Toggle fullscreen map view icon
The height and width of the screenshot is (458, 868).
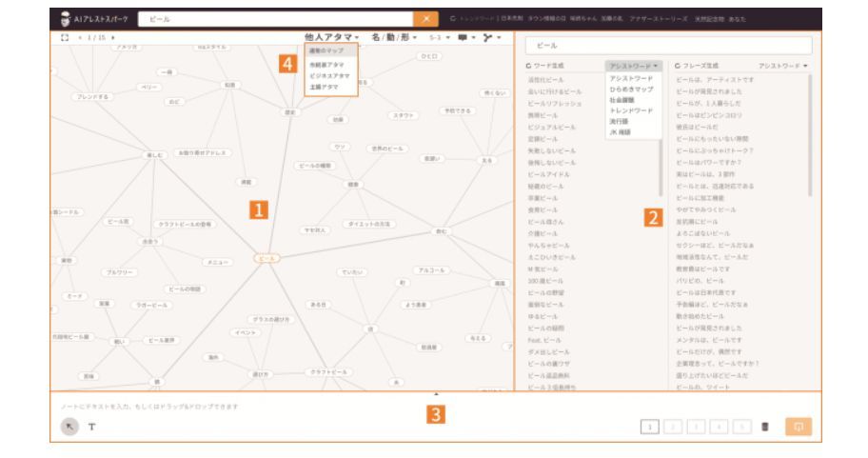coord(65,37)
